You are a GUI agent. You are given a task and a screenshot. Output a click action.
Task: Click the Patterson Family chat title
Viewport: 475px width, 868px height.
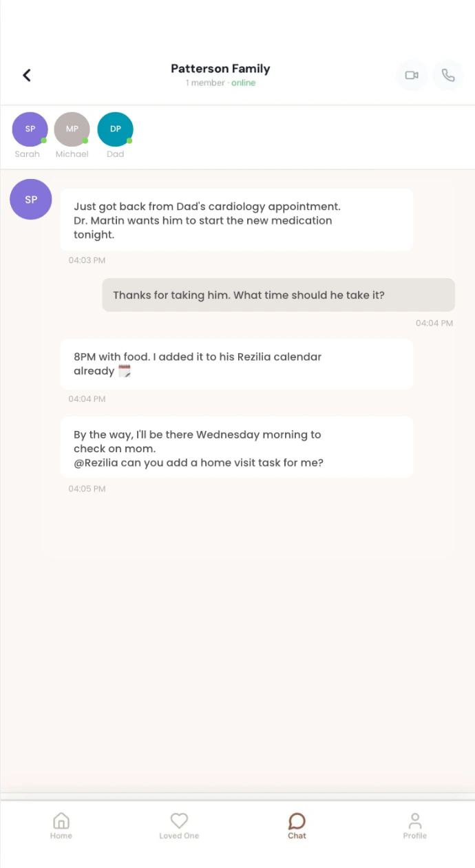220,69
